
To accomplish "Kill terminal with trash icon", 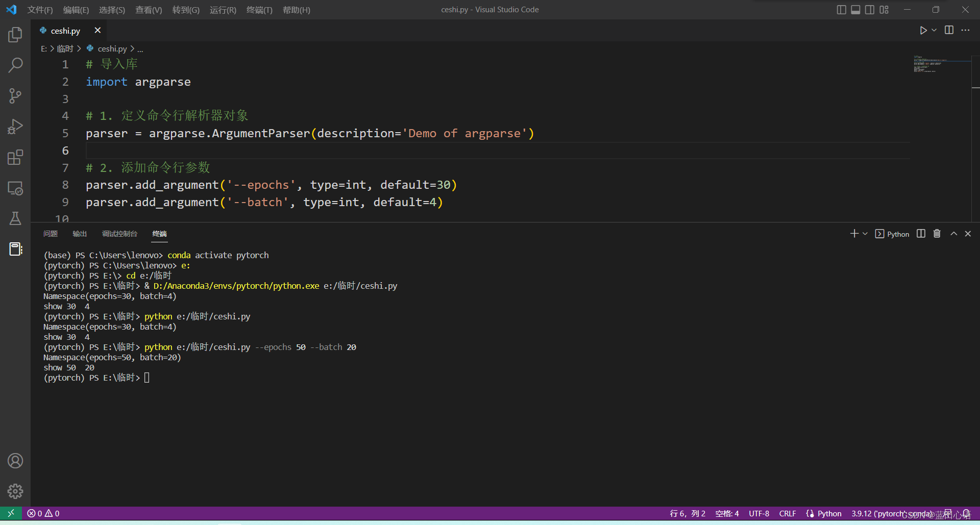I will tap(937, 234).
